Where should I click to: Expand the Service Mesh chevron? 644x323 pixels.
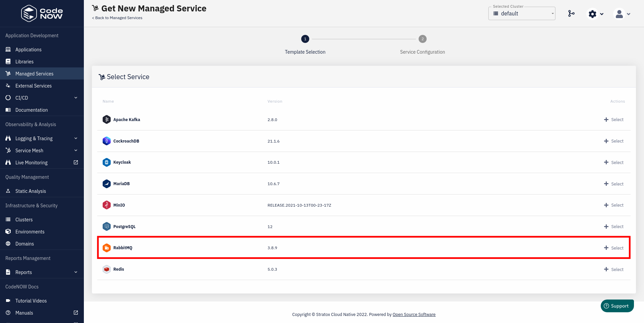tap(76, 150)
